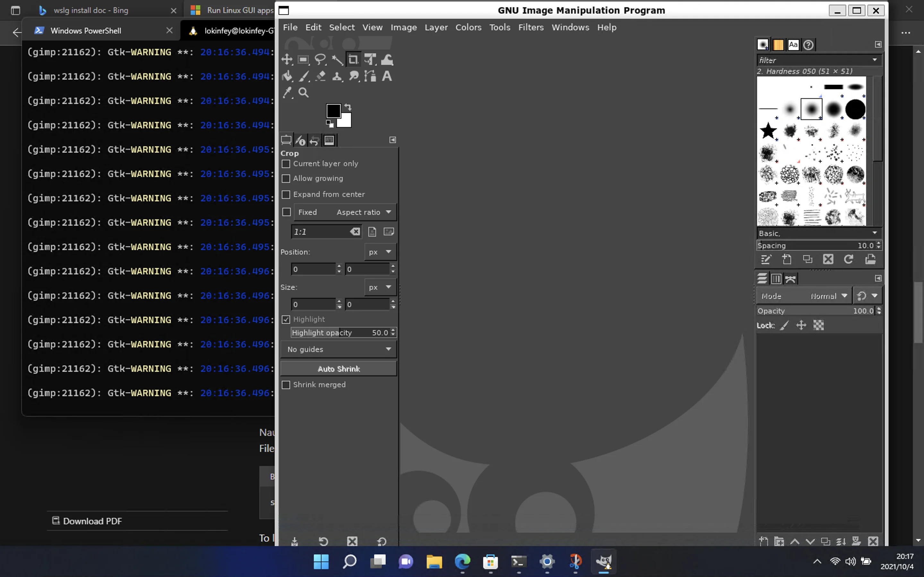Open the No guides dropdown

(339, 349)
